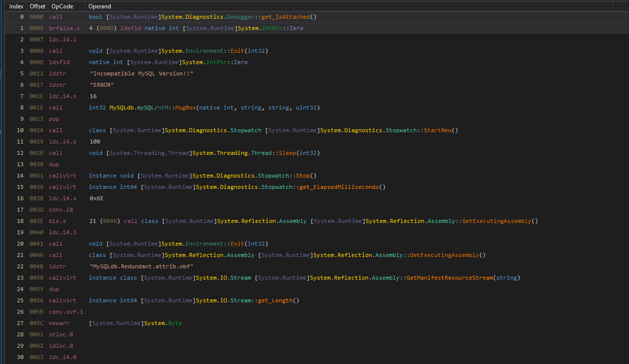Open the ldc.i4.1 opcode at offset 0007
This screenshot has width=629, height=364.
coord(62,39)
